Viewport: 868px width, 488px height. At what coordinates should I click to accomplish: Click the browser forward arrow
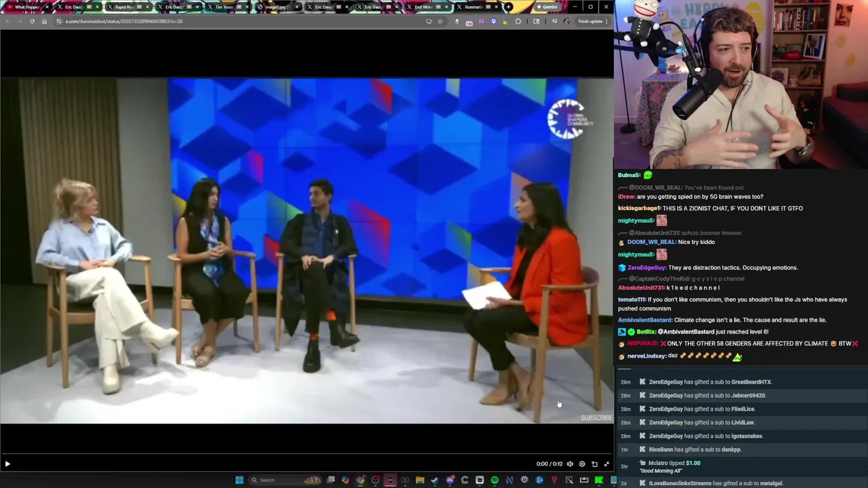pyautogui.click(x=20, y=21)
